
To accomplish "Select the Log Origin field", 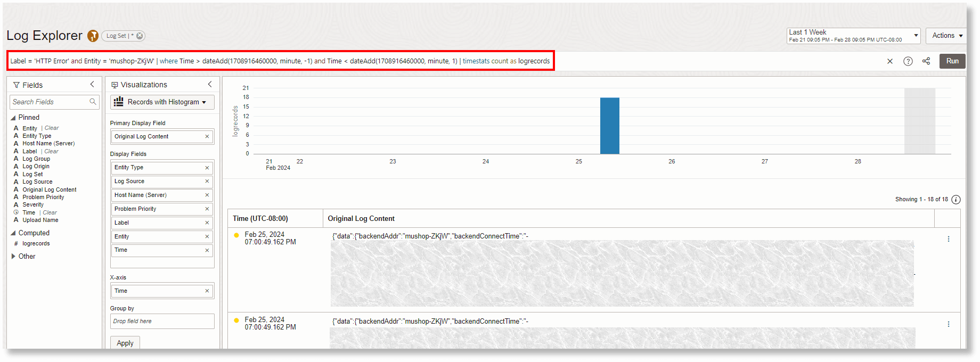I will [36, 166].
